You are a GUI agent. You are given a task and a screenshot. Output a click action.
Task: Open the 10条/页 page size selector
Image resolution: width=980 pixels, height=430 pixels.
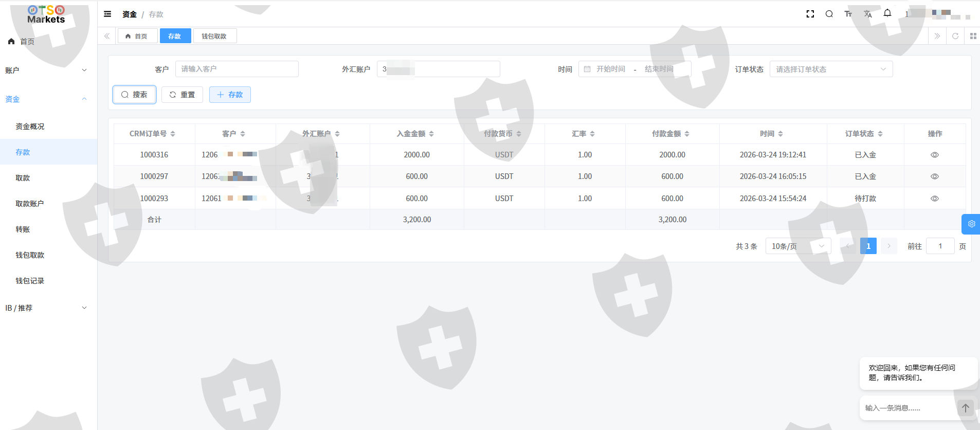pyautogui.click(x=797, y=246)
